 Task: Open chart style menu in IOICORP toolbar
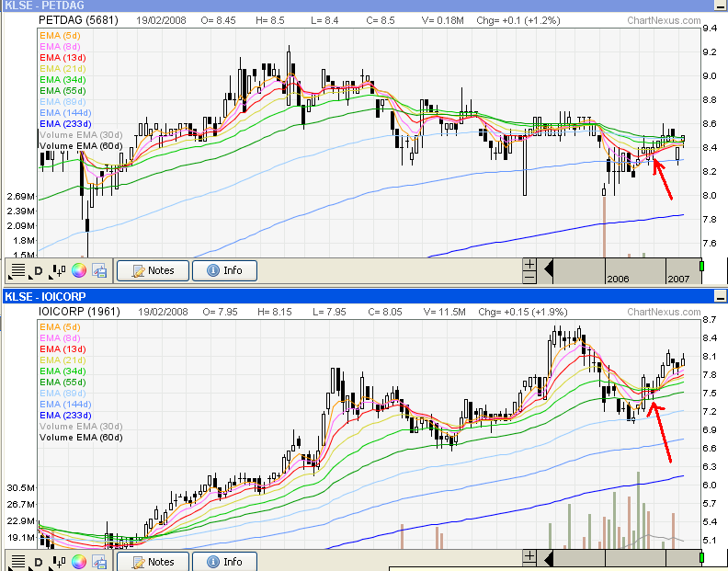pyautogui.click(x=17, y=561)
